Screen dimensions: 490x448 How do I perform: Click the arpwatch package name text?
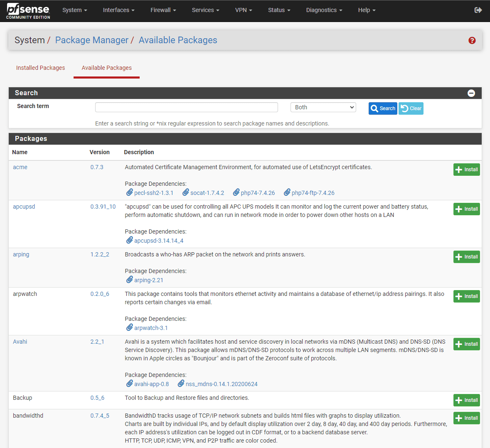(x=25, y=294)
